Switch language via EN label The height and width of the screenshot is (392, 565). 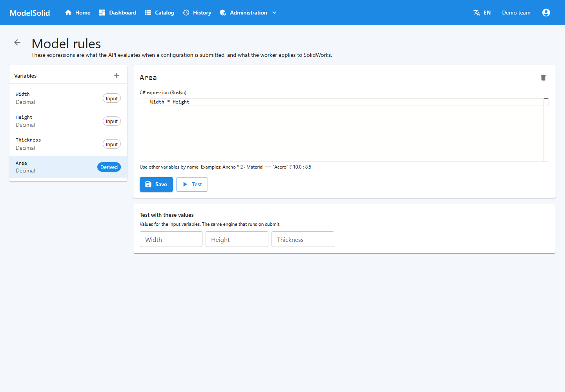(x=487, y=13)
